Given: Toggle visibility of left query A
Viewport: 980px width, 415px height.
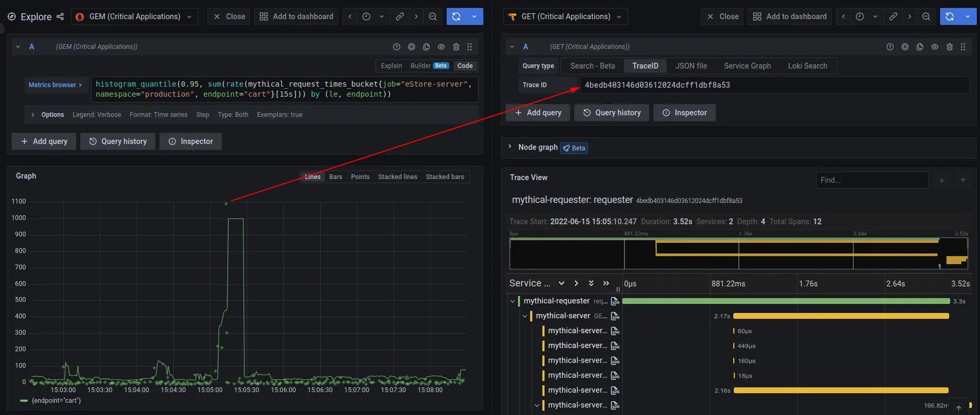Looking at the screenshot, I should (x=441, y=47).
